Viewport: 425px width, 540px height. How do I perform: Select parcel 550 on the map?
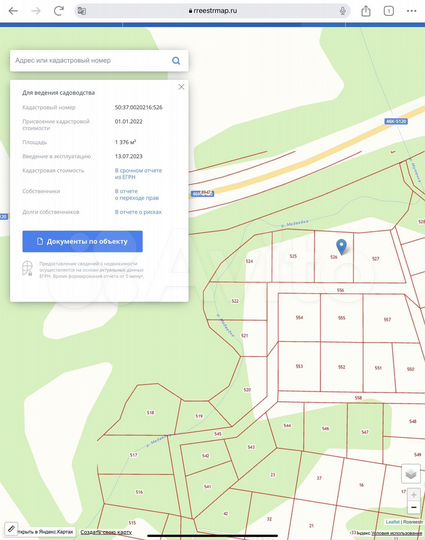coord(410,369)
